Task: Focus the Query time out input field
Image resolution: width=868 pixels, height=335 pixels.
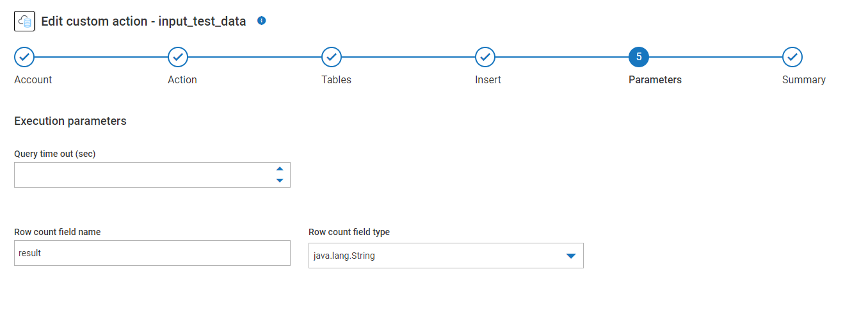Action: coord(141,175)
